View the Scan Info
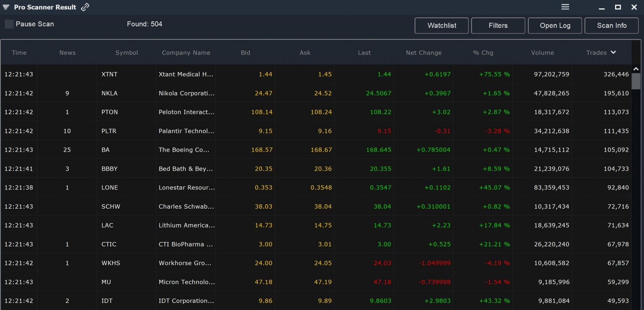The width and height of the screenshot is (644, 310). [x=611, y=26]
